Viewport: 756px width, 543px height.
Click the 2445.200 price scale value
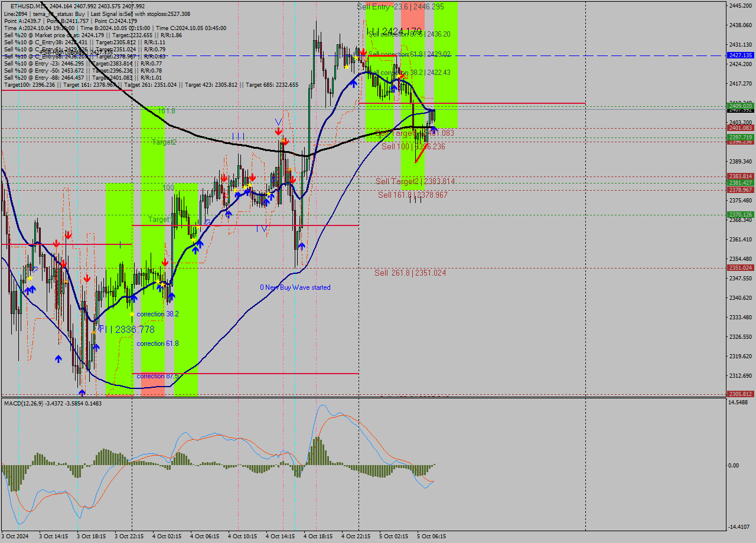coord(740,5)
